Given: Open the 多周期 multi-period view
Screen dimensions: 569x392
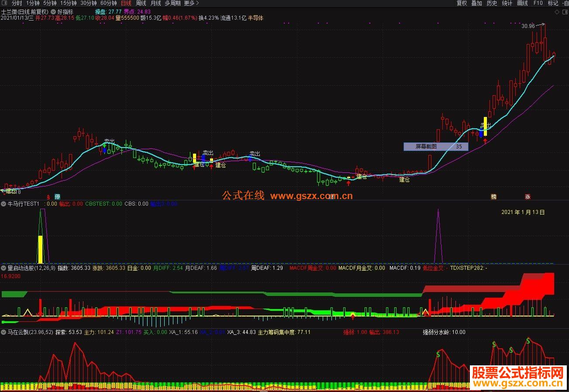Looking at the screenshot, I should (172, 3).
